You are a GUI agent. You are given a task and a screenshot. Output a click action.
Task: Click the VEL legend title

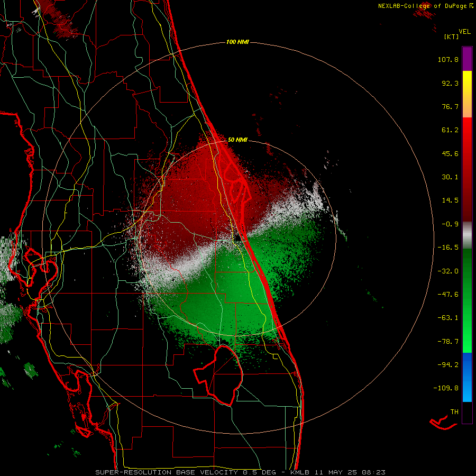click(x=464, y=32)
